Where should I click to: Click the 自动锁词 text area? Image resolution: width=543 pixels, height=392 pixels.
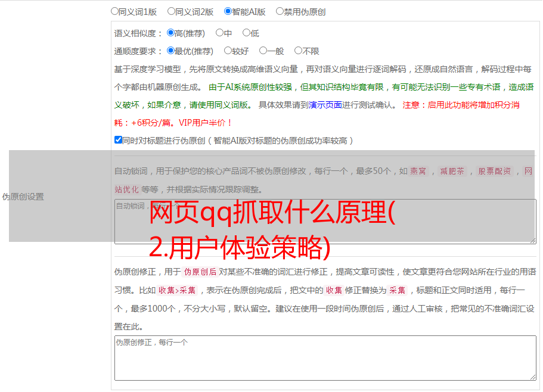click(x=325, y=222)
